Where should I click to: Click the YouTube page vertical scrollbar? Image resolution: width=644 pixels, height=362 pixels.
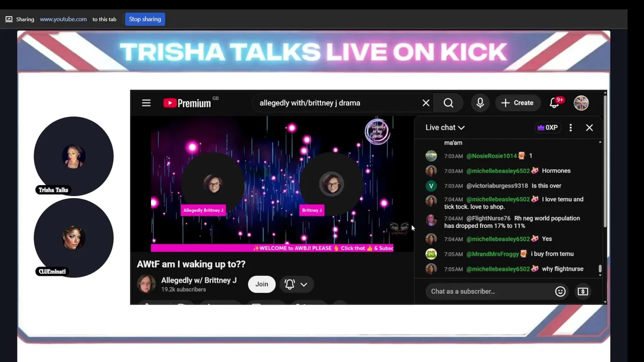click(604, 161)
